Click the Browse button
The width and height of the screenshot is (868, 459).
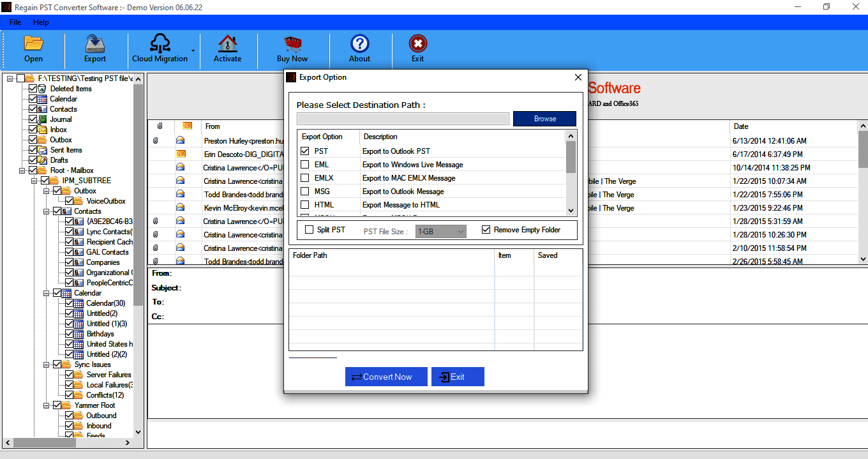pos(544,119)
